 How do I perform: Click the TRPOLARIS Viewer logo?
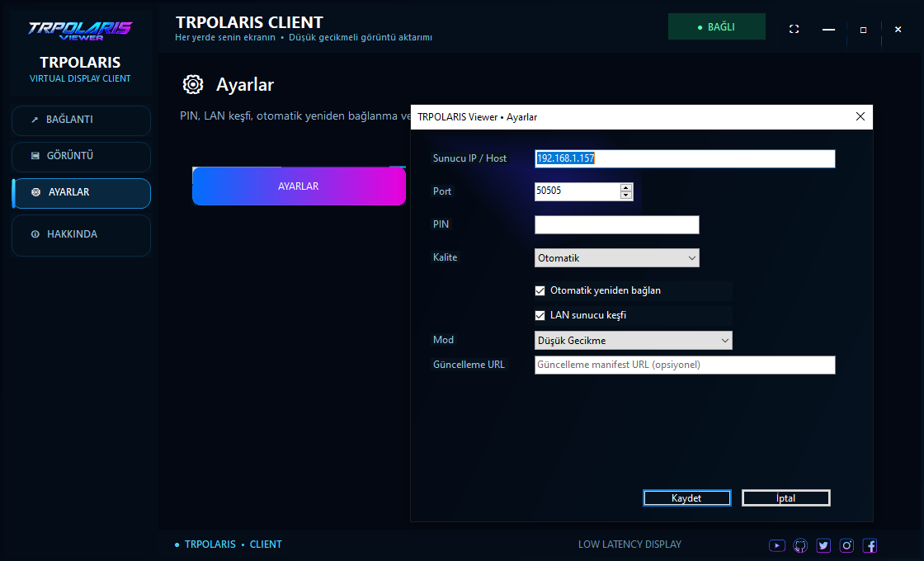tap(81, 31)
